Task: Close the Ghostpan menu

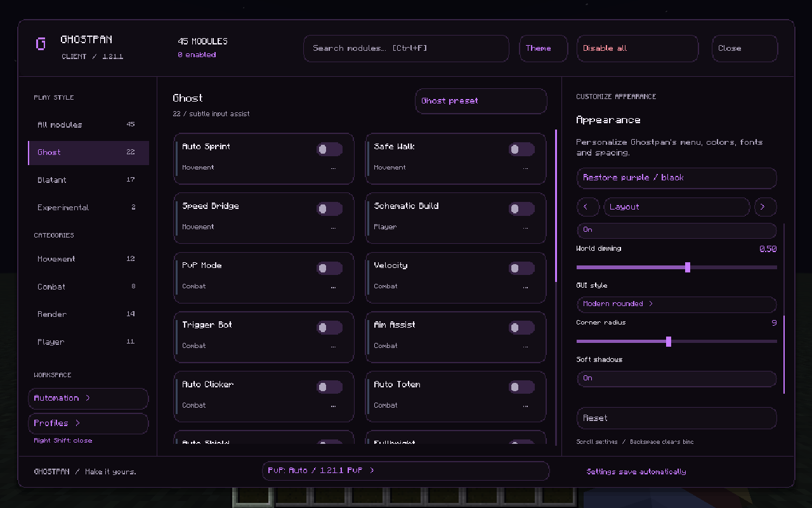Action: (745, 48)
